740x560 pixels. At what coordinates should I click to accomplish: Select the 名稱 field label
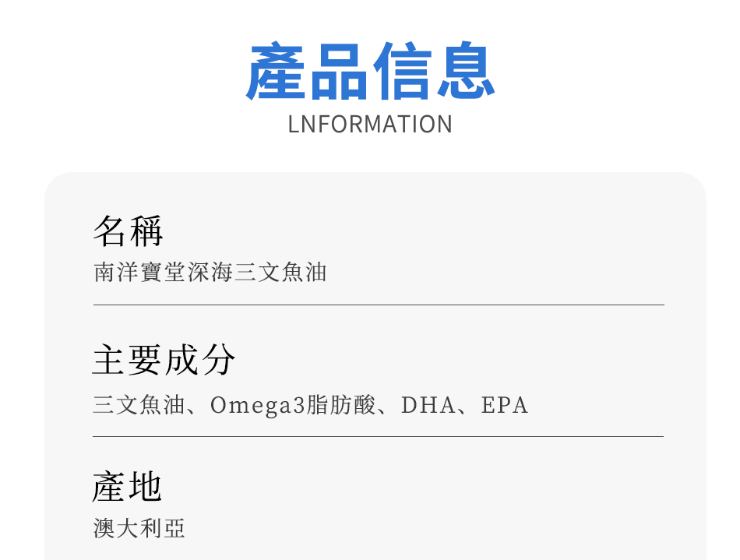click(x=128, y=231)
